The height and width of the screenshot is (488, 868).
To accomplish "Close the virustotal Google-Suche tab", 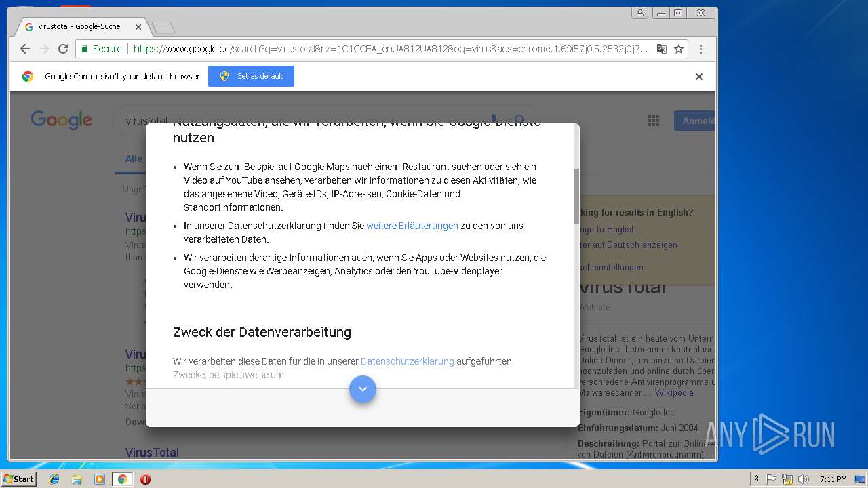I will (138, 27).
